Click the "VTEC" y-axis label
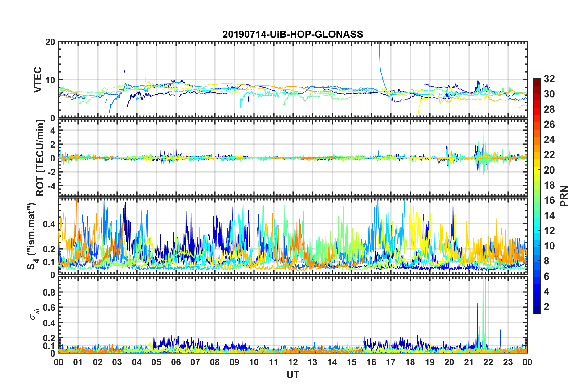 (38, 80)
